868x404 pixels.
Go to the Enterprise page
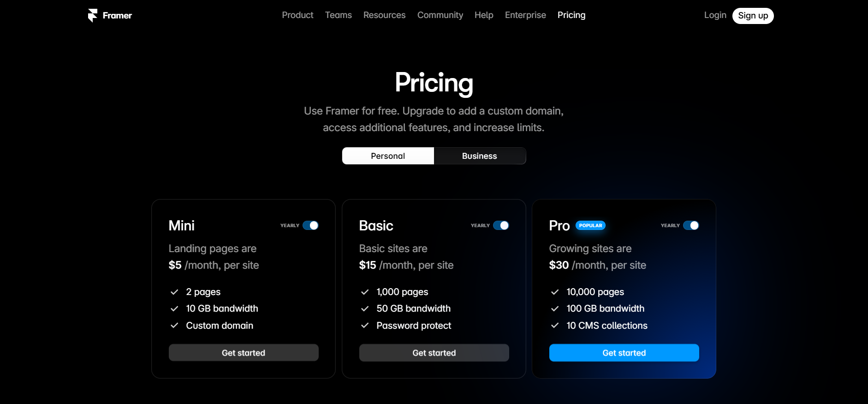525,15
